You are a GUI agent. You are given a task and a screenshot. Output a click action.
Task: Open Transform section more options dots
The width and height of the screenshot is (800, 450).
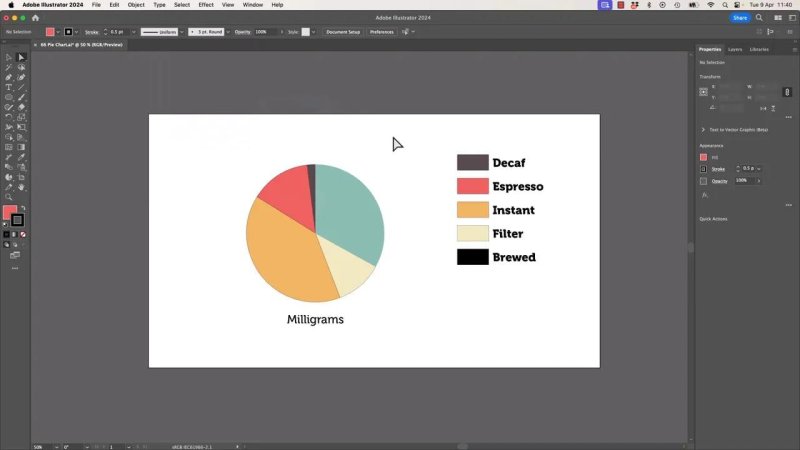pyautogui.click(x=788, y=117)
